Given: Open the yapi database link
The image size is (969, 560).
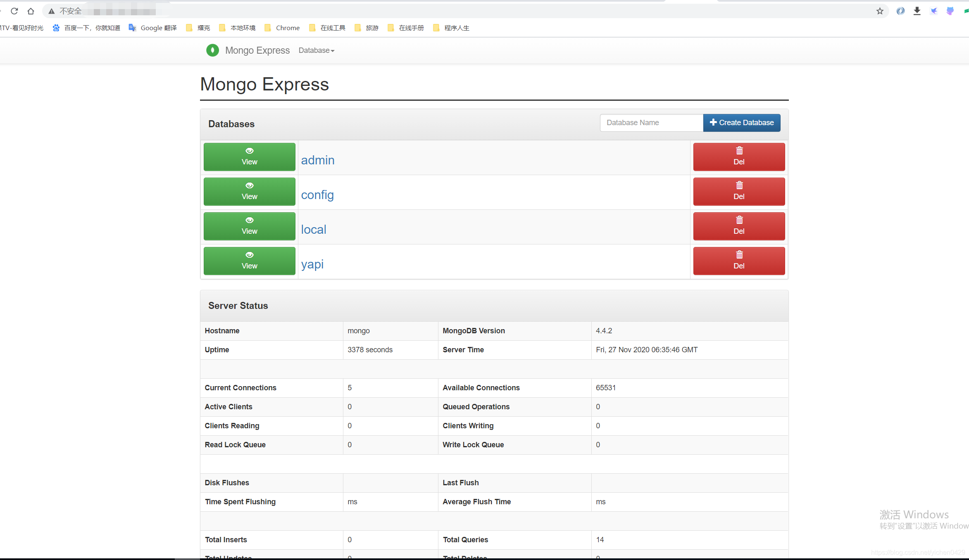Looking at the screenshot, I should pos(312,264).
